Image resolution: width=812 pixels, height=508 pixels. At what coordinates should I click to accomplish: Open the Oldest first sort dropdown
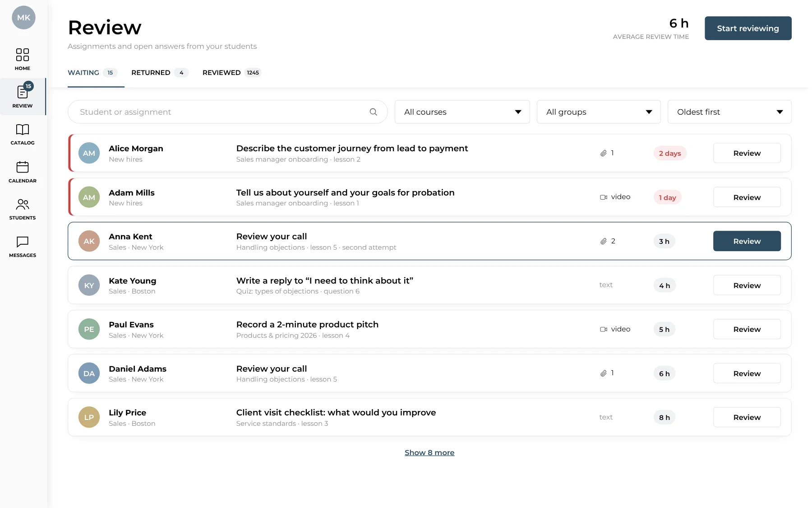coord(729,112)
